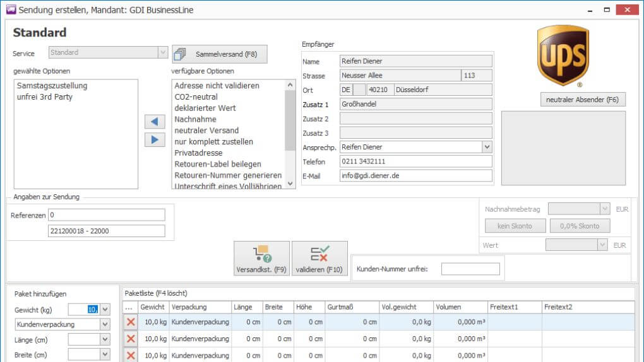
Task: Click the city field Düsseldorf
Action: (x=443, y=90)
